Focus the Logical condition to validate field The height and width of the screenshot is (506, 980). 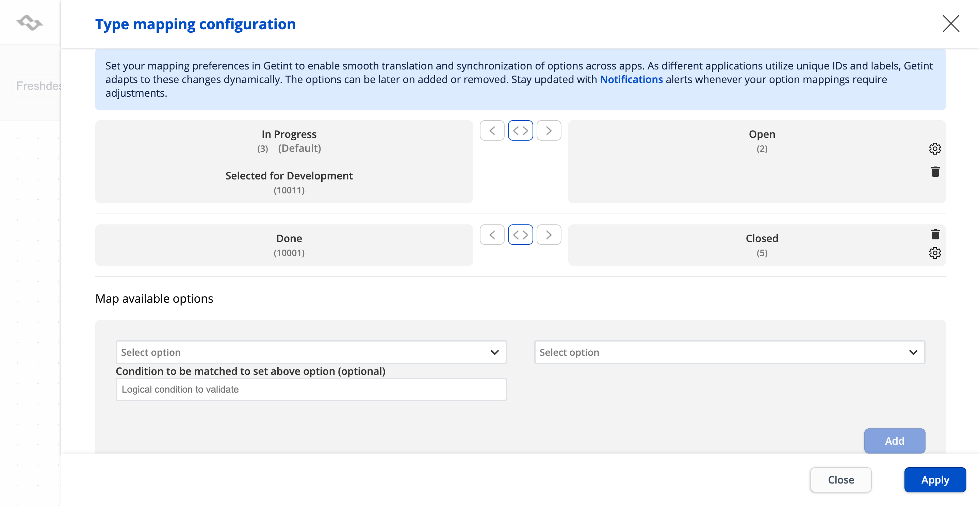pyautogui.click(x=311, y=389)
